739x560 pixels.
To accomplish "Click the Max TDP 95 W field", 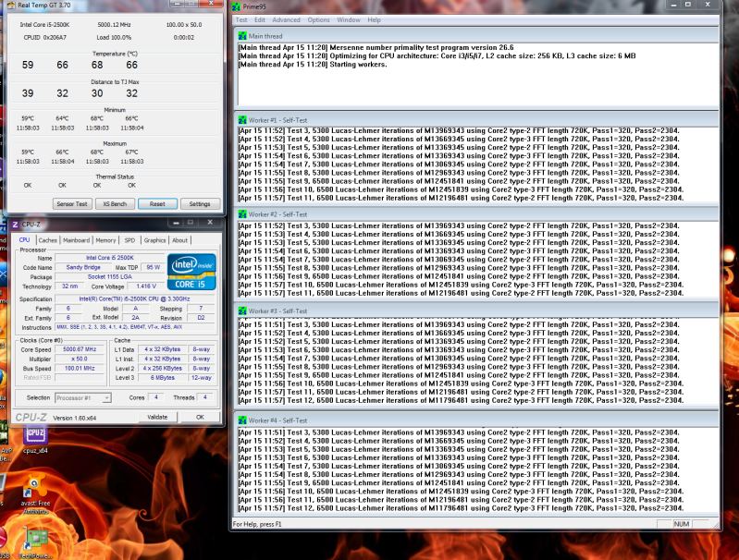I will (154, 267).
